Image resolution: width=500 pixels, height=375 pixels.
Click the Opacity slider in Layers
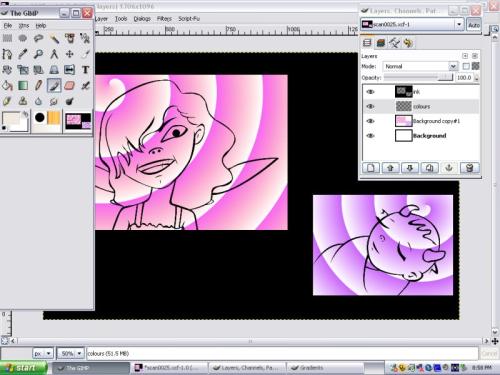tap(418, 78)
